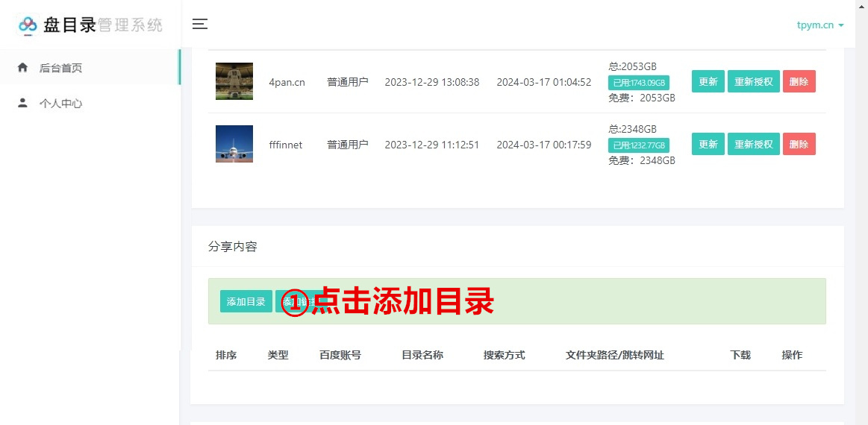Screen dimensions: 868x425
Task: Expand the tpym.cn account dropdown
Action: (819, 25)
